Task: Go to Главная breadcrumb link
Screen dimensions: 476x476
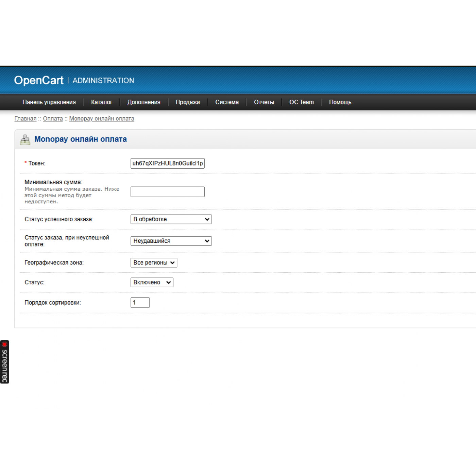Action: [26, 119]
